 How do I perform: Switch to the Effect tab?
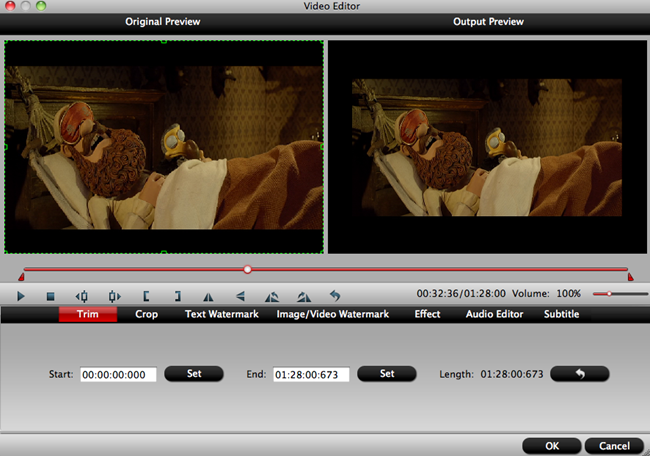[427, 314]
